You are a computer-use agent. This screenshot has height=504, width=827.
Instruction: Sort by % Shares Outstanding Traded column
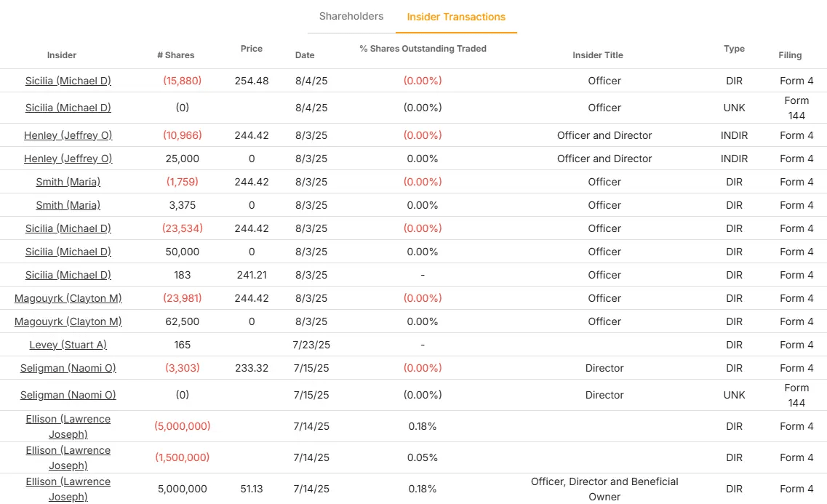423,48
